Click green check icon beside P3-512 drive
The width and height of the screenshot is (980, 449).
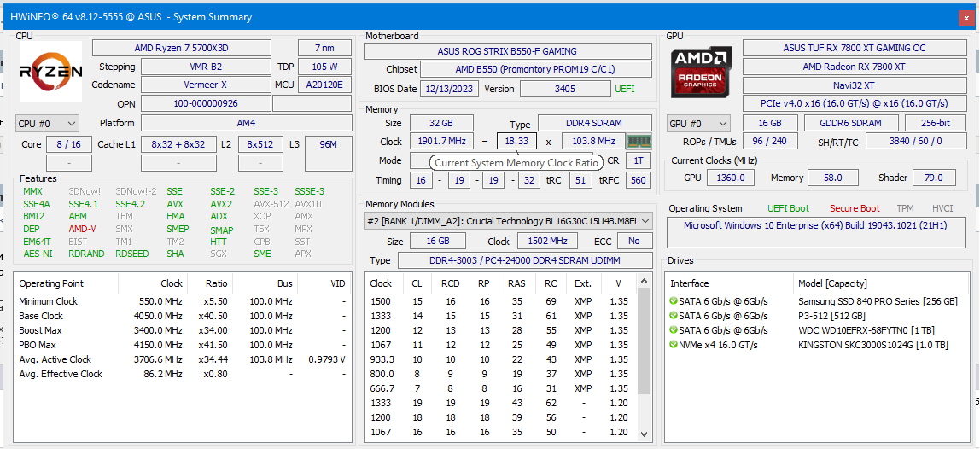point(674,316)
